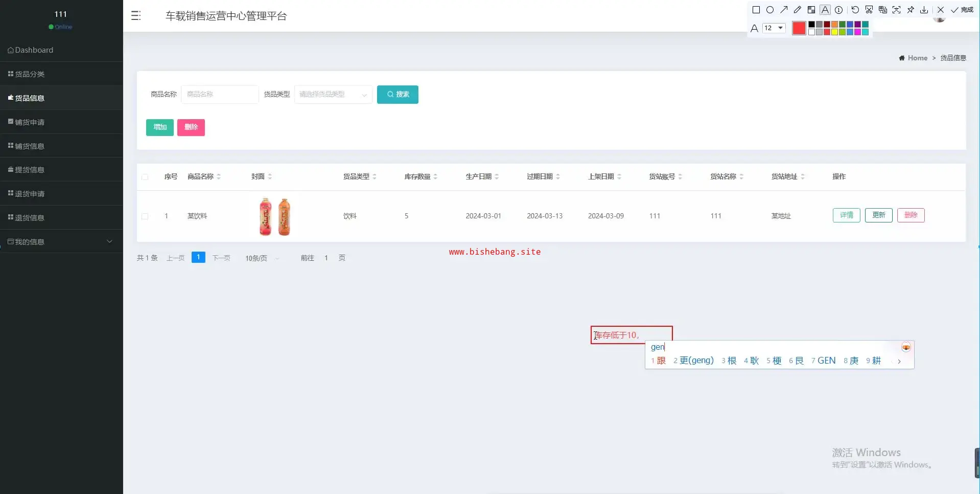The height and width of the screenshot is (494, 980).
Task: Undo the last annotation
Action: pos(855,10)
